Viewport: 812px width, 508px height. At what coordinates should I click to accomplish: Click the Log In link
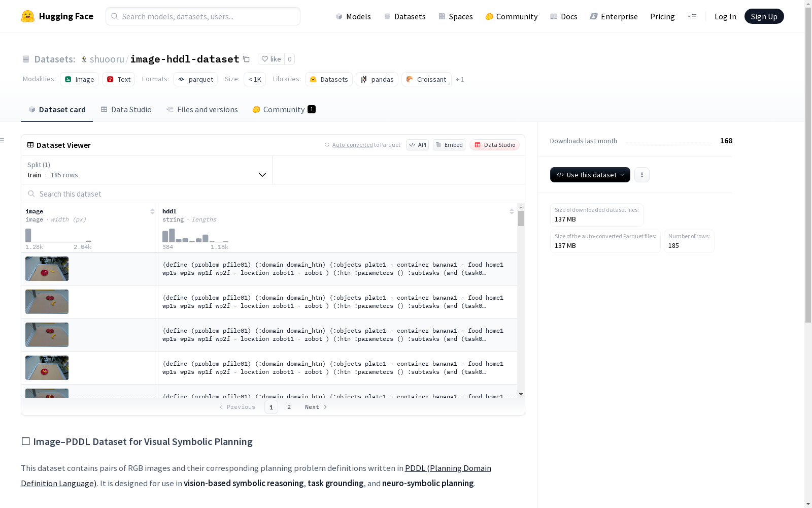click(725, 16)
